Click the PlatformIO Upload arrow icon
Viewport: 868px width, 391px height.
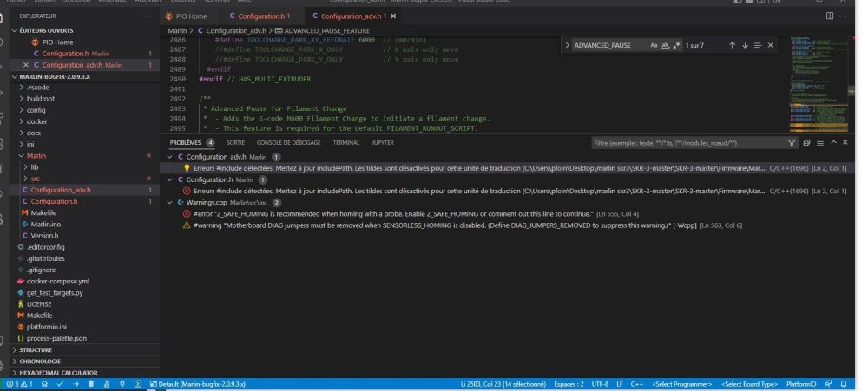pos(76,384)
